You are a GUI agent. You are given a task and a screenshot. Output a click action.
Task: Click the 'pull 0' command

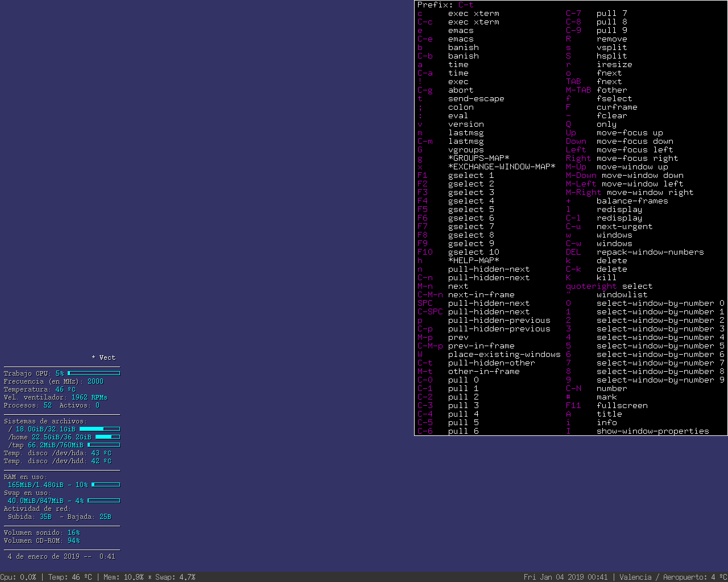click(x=464, y=380)
